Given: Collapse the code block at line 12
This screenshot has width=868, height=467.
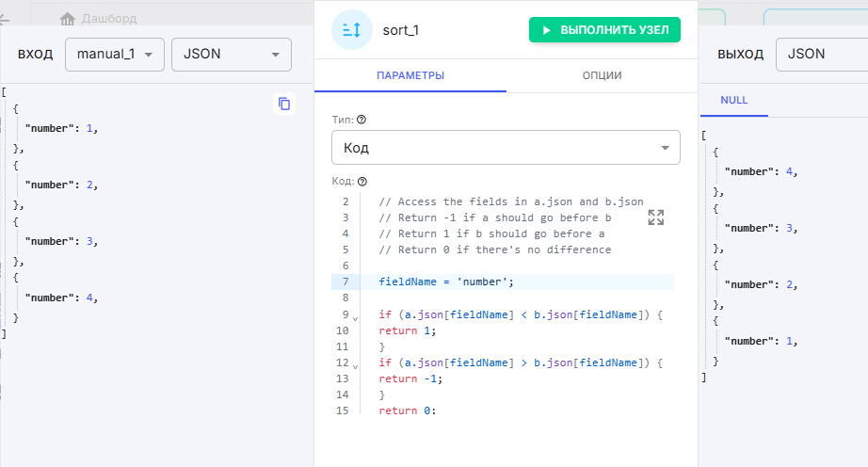Looking at the screenshot, I should point(355,366).
